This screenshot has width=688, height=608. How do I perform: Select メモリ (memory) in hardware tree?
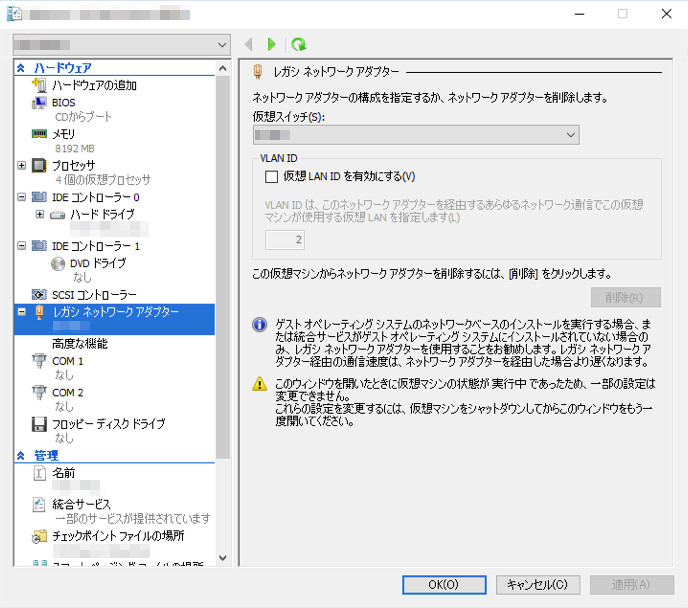point(63,133)
